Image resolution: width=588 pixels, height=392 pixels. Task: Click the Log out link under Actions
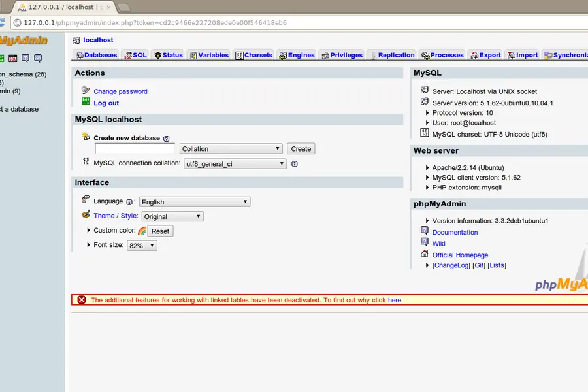[x=106, y=103]
